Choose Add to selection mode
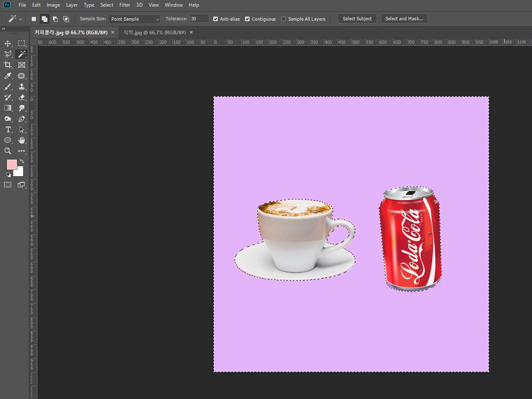Viewport: 532px width, 399px height. coord(45,19)
